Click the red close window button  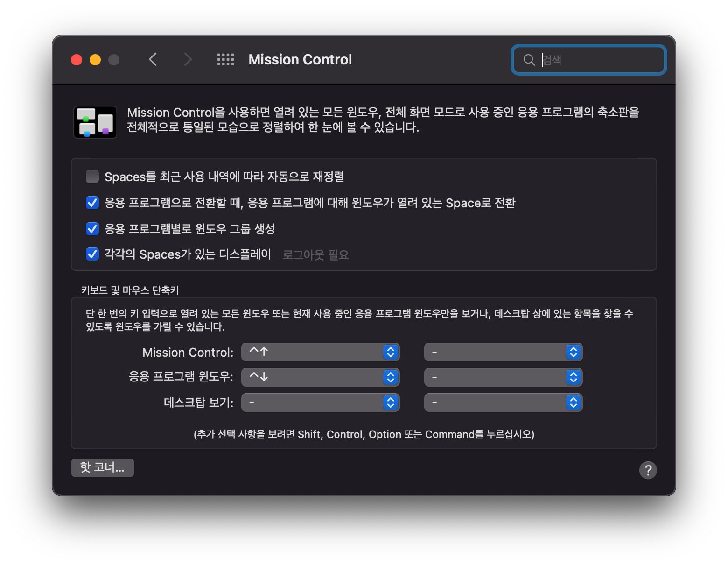tap(77, 60)
